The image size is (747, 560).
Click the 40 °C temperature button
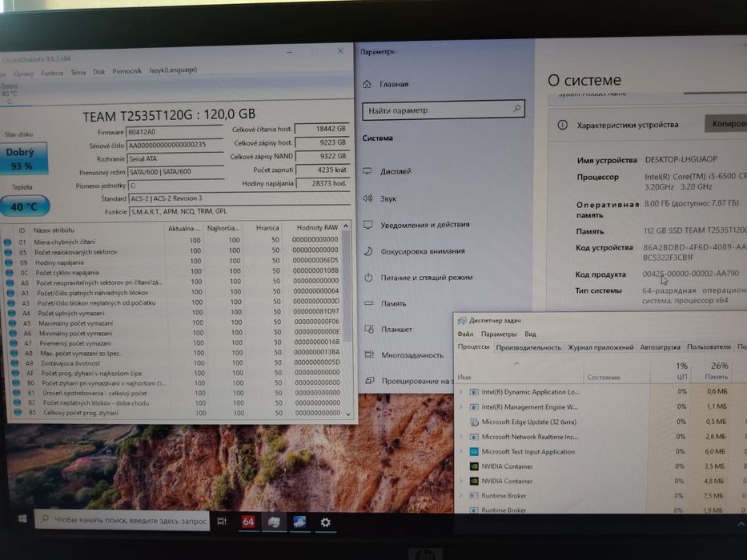tap(24, 206)
